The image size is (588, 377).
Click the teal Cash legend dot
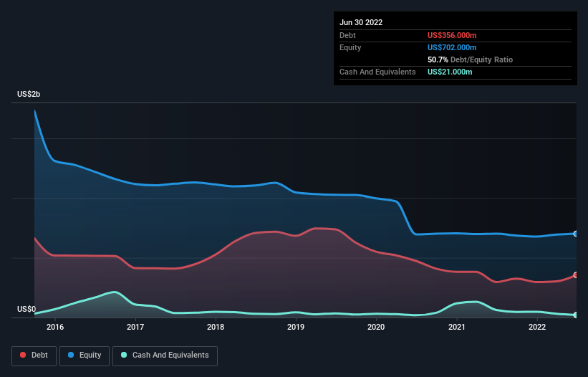tap(124, 355)
